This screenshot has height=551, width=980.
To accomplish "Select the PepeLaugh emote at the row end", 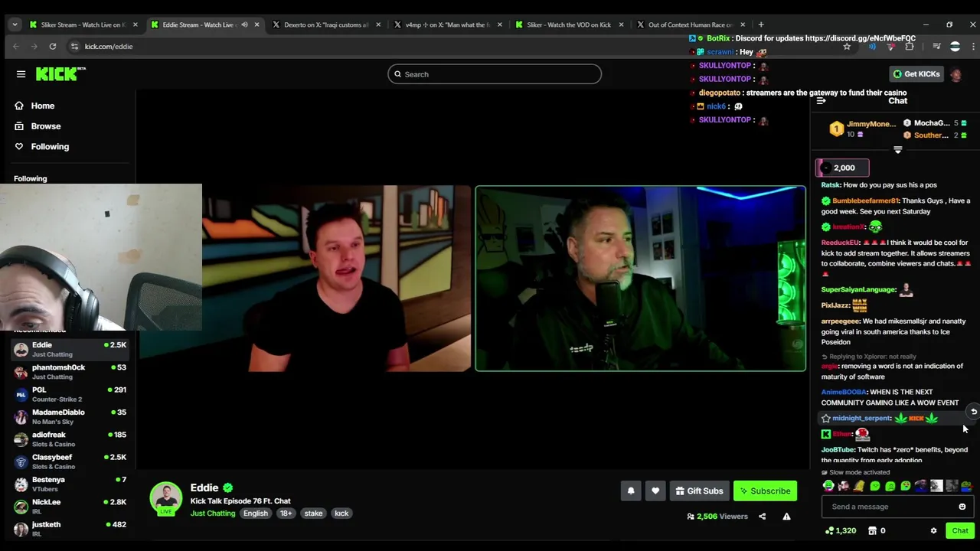I will (966, 486).
